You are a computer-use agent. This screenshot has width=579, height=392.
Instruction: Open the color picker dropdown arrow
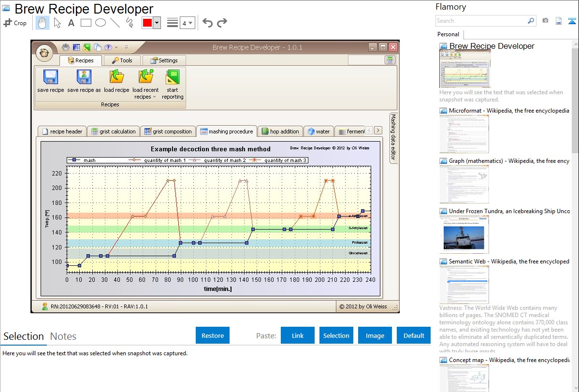pyautogui.click(x=157, y=23)
